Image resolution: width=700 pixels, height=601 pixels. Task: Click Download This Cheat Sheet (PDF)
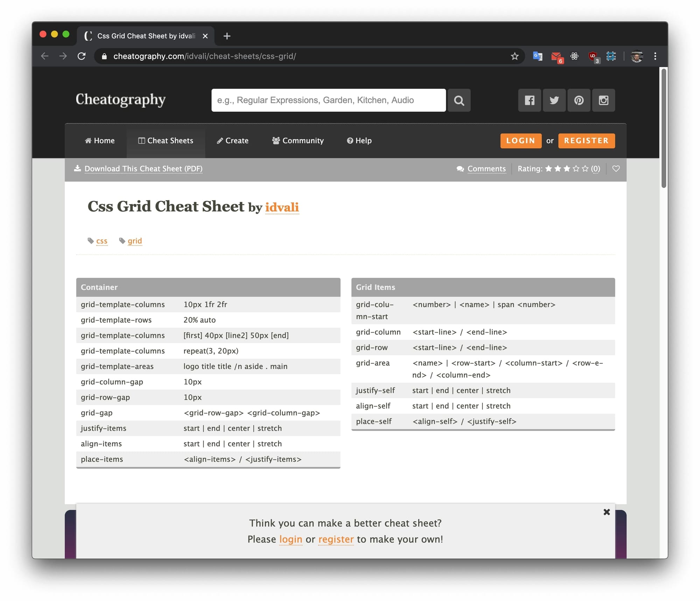[x=143, y=169]
